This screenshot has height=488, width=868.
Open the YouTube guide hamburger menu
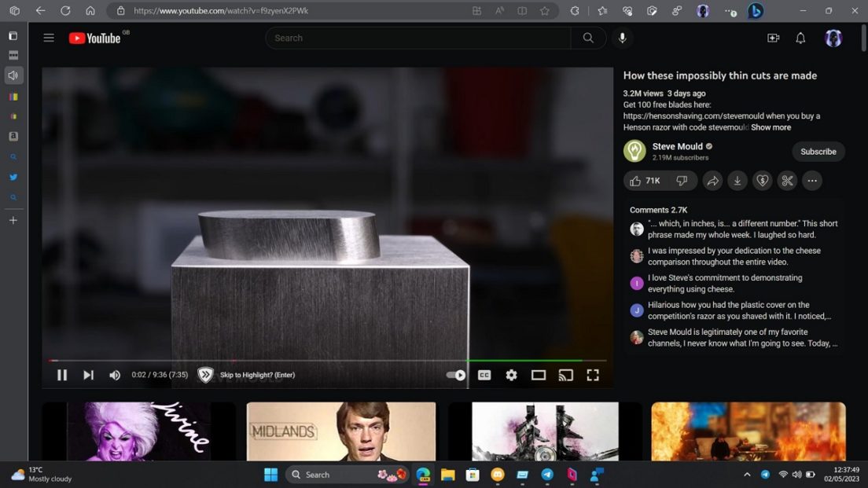click(x=49, y=37)
